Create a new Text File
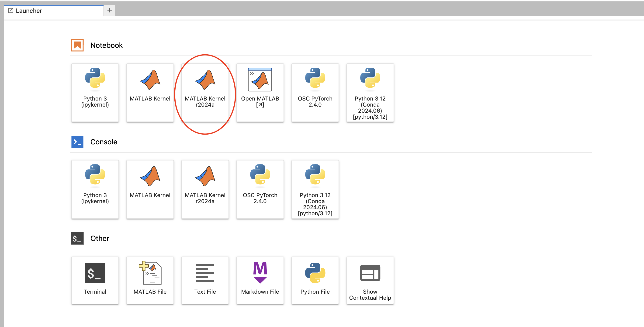The height and width of the screenshot is (327, 644). click(x=205, y=280)
